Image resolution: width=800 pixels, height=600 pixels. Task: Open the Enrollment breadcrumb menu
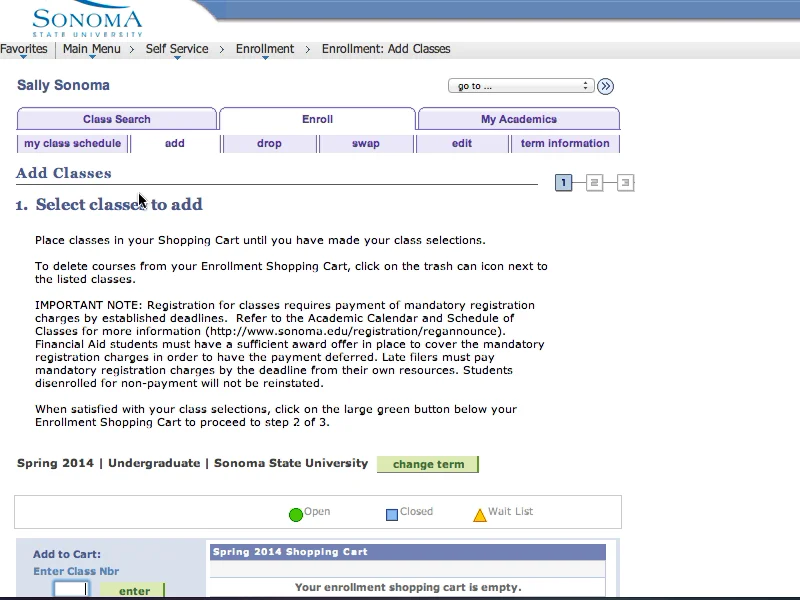point(265,49)
